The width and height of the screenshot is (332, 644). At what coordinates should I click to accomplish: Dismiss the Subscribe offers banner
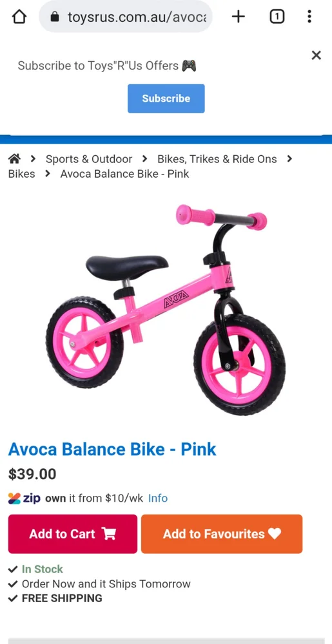click(x=316, y=55)
